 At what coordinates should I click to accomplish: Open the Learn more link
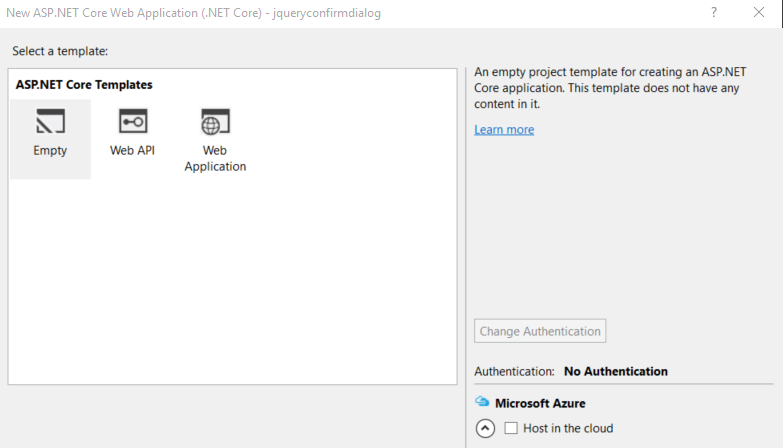(x=504, y=129)
